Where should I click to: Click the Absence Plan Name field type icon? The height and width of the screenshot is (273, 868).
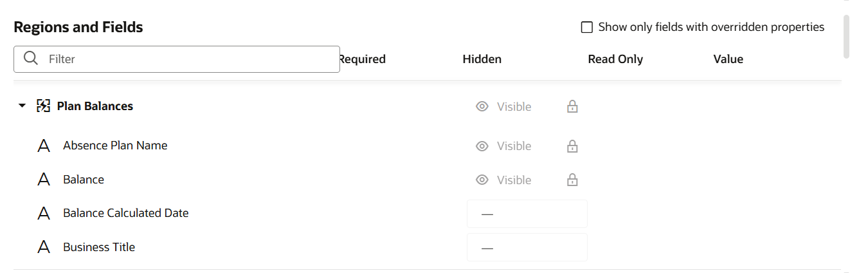click(44, 146)
